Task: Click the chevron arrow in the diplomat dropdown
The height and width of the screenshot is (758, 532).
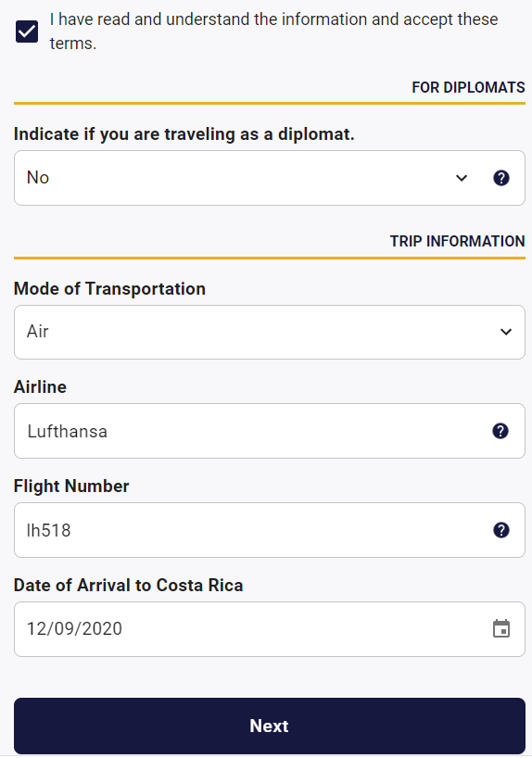Action: coord(462,178)
